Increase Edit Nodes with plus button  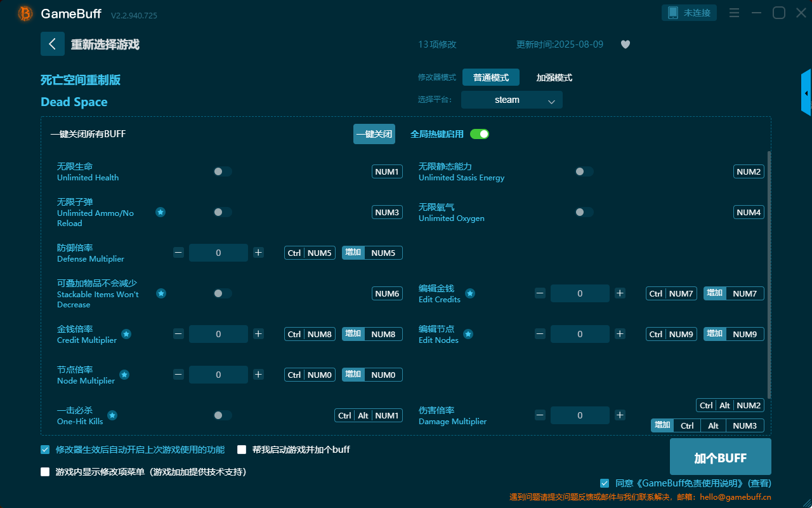tap(620, 334)
